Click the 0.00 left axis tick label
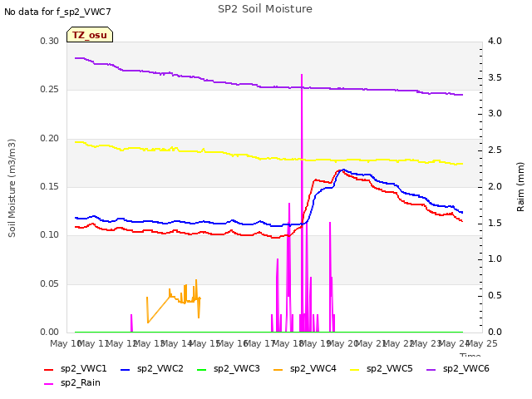The image size is (532, 399). click(x=49, y=332)
